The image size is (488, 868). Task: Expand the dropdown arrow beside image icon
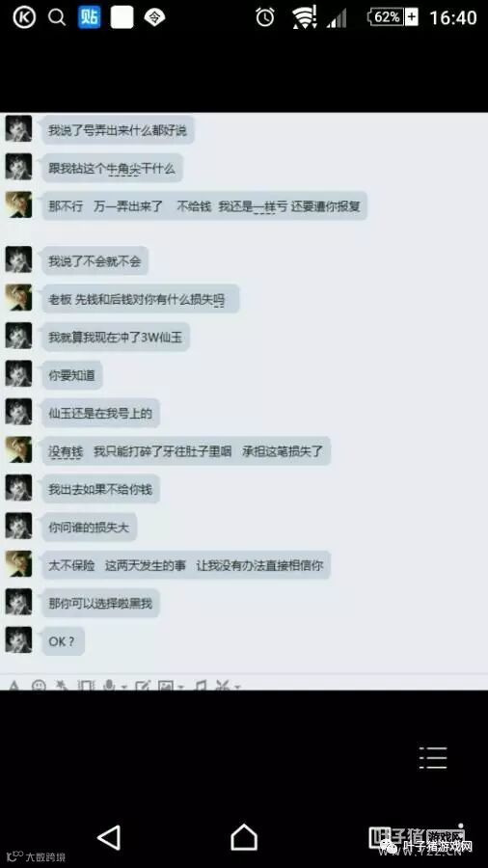click(x=181, y=687)
